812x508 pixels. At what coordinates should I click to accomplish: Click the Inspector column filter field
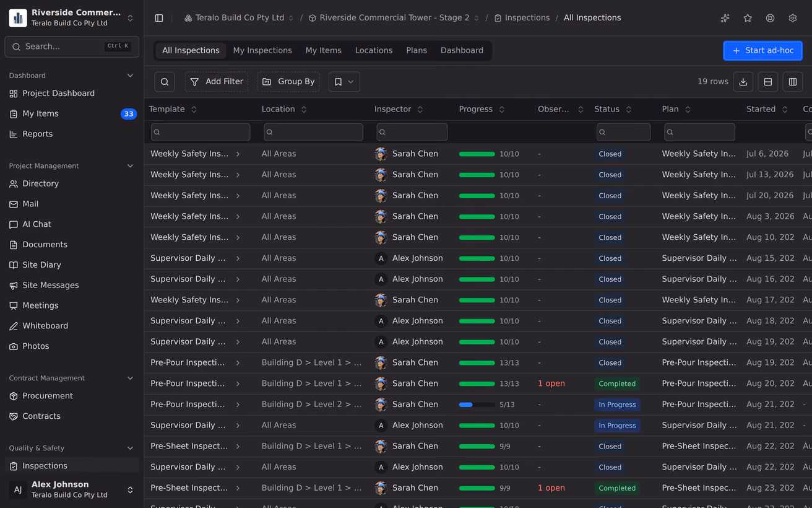click(x=412, y=132)
